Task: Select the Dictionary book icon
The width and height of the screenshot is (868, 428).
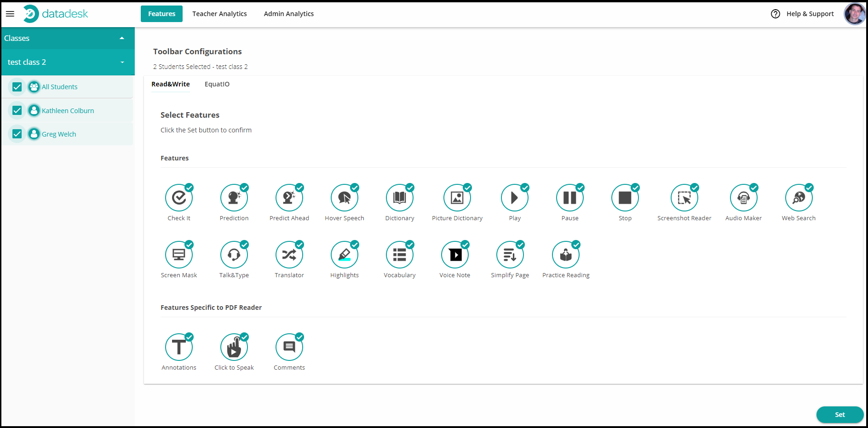Action: [x=400, y=198]
